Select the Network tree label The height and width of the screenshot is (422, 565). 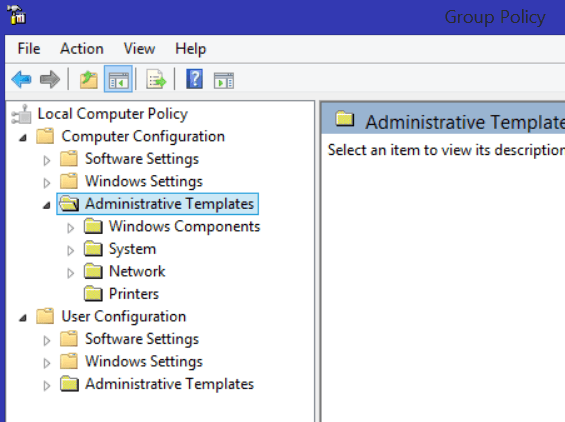(137, 271)
